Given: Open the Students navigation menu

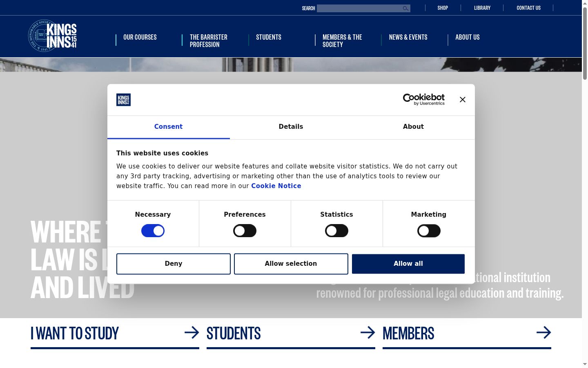Looking at the screenshot, I should coord(269,37).
